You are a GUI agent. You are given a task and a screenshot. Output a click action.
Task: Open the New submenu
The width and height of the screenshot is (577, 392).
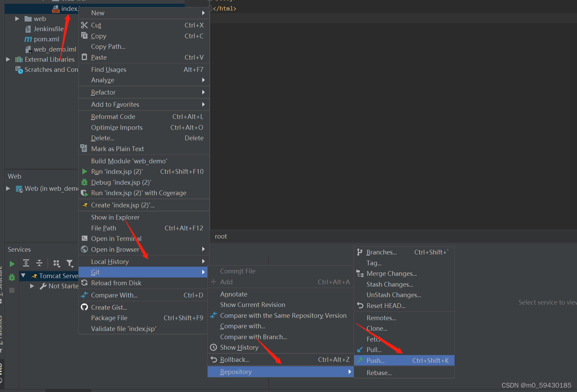(x=144, y=13)
